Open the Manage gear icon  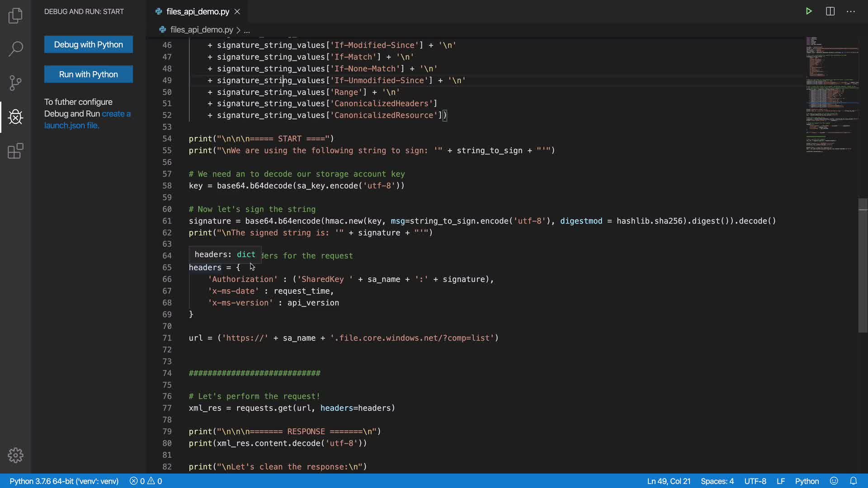[15, 455]
